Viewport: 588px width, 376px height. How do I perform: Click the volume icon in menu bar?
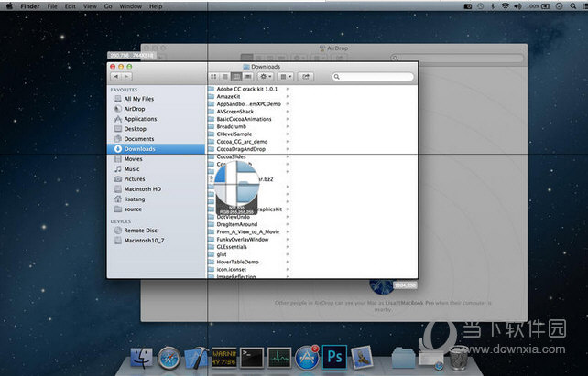click(x=517, y=6)
